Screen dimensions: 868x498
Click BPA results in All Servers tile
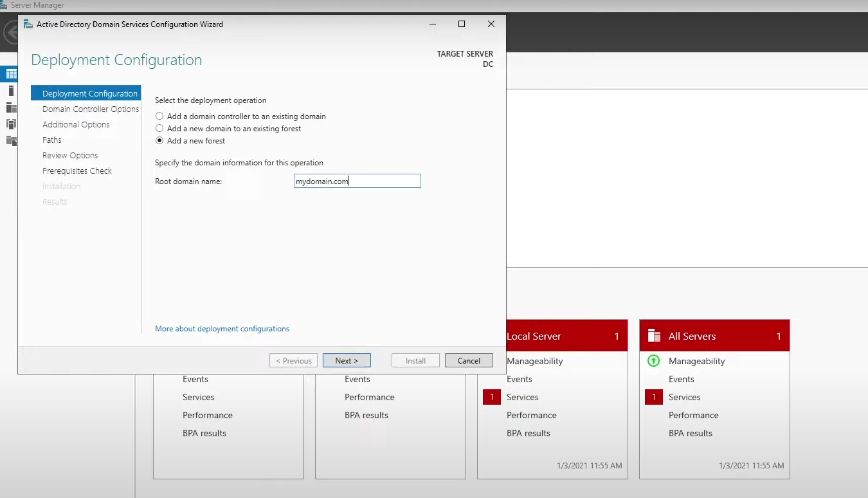pos(691,433)
